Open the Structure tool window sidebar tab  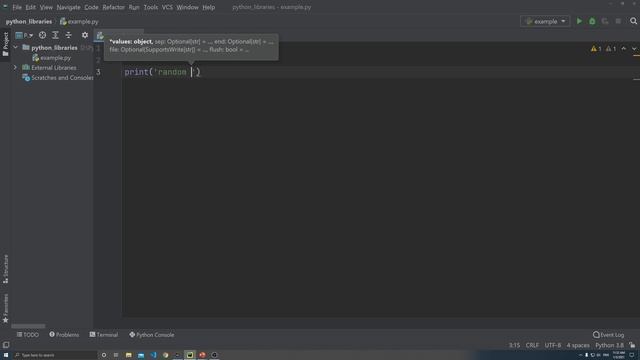[5, 269]
